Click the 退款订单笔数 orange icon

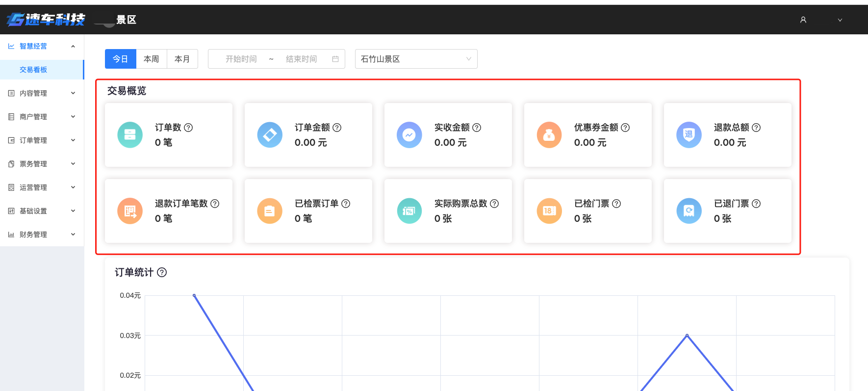[x=130, y=211]
